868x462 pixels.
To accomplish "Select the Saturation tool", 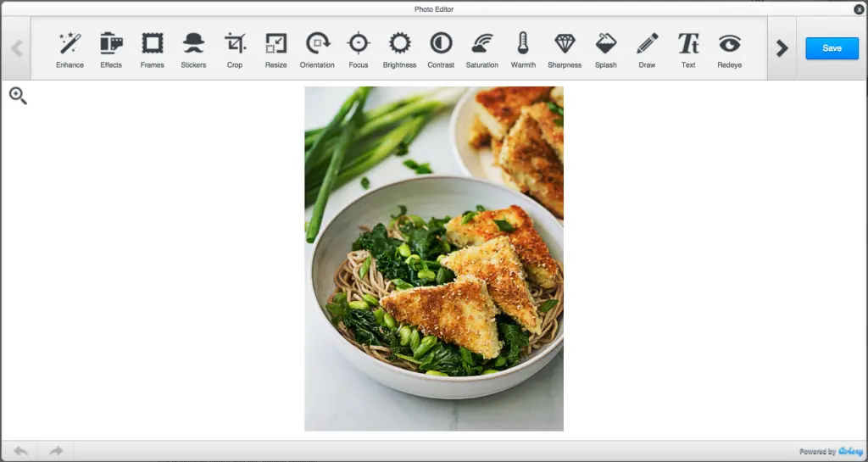I will pos(482,50).
